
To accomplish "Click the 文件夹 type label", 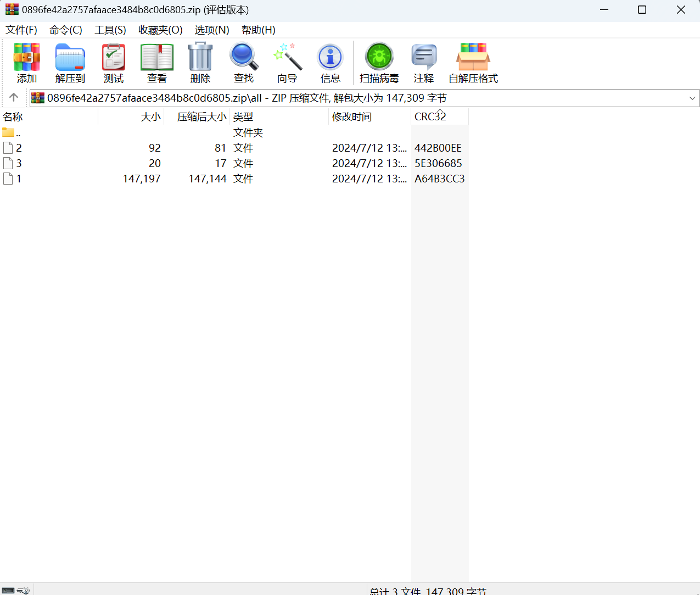I will 248,132.
